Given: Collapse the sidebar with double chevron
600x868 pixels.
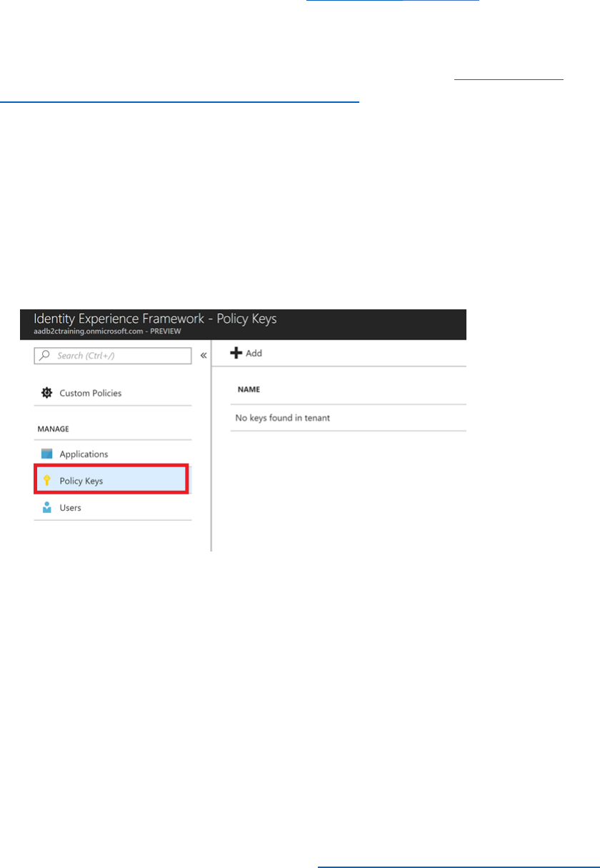Looking at the screenshot, I should coord(203,355).
